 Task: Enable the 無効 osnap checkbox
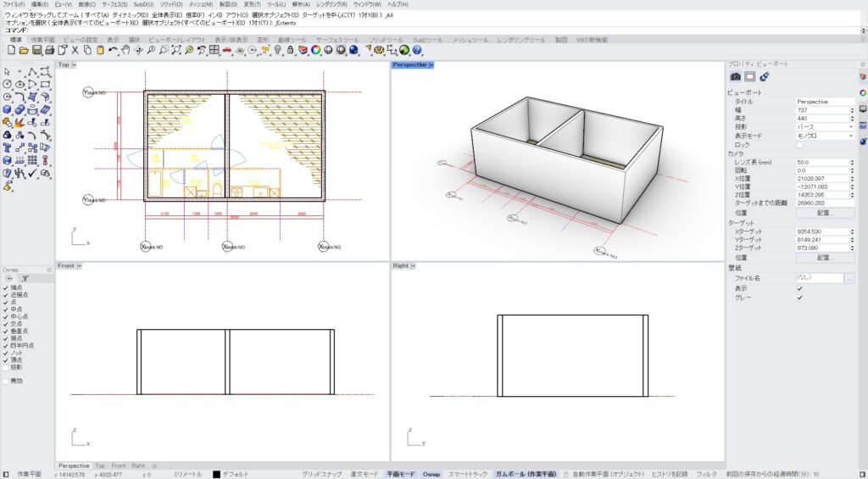(x=6, y=381)
